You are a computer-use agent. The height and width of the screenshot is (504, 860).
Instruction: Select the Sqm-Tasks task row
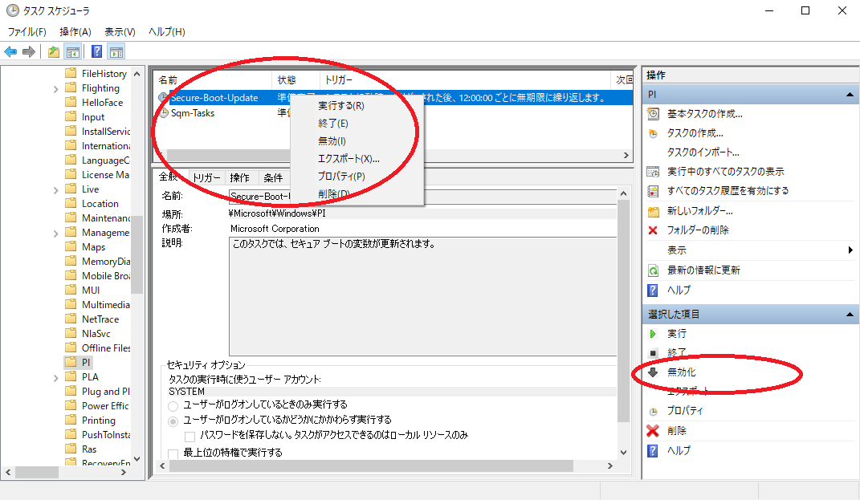pyautogui.click(x=193, y=113)
